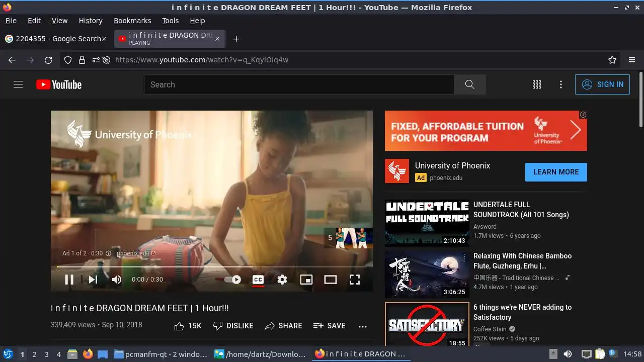Open Satisfactory video thumbnail
This screenshot has width=644, height=362.
tap(427, 324)
